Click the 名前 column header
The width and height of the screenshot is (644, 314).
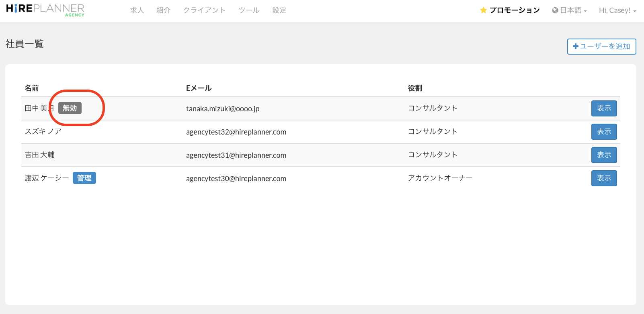click(32, 88)
